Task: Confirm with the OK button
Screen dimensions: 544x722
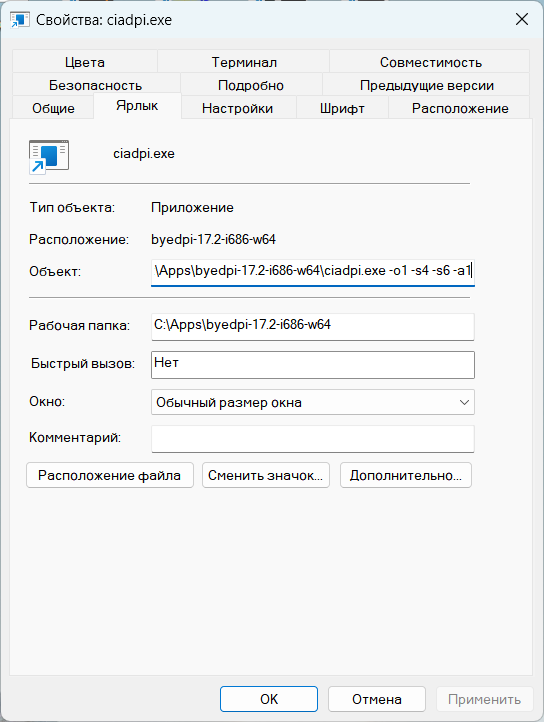Action: pos(269,699)
